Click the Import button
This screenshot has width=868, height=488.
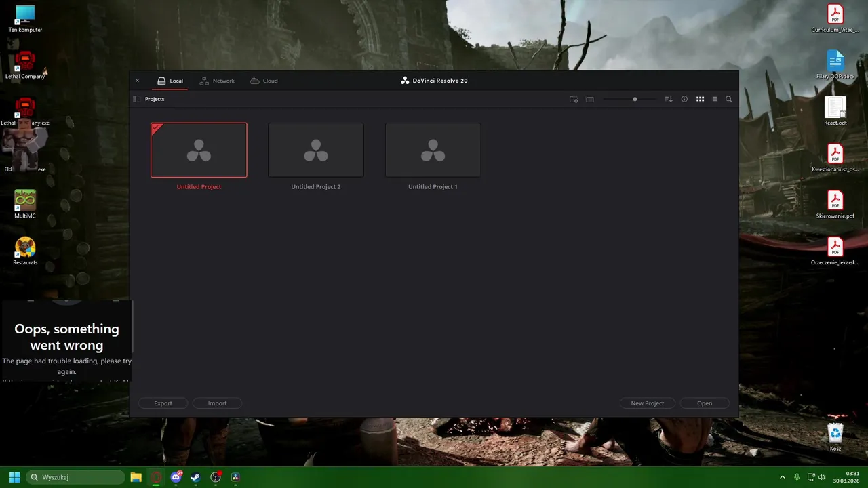point(217,403)
